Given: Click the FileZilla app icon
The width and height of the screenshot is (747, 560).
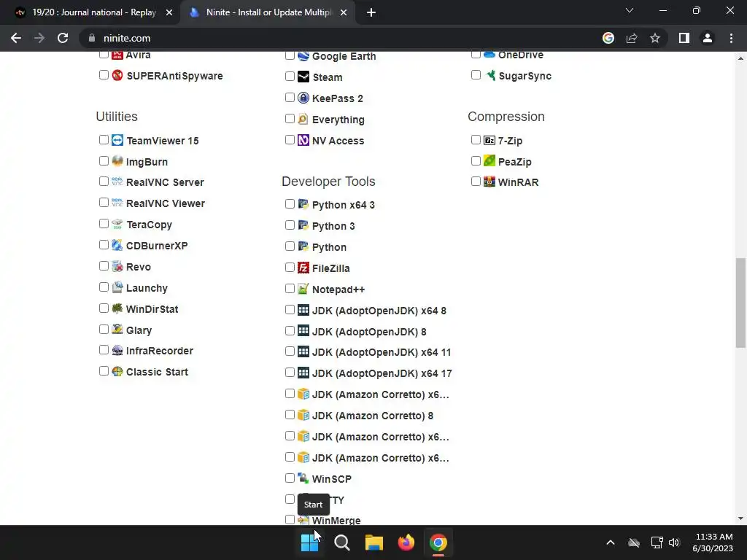Looking at the screenshot, I should 303,268.
